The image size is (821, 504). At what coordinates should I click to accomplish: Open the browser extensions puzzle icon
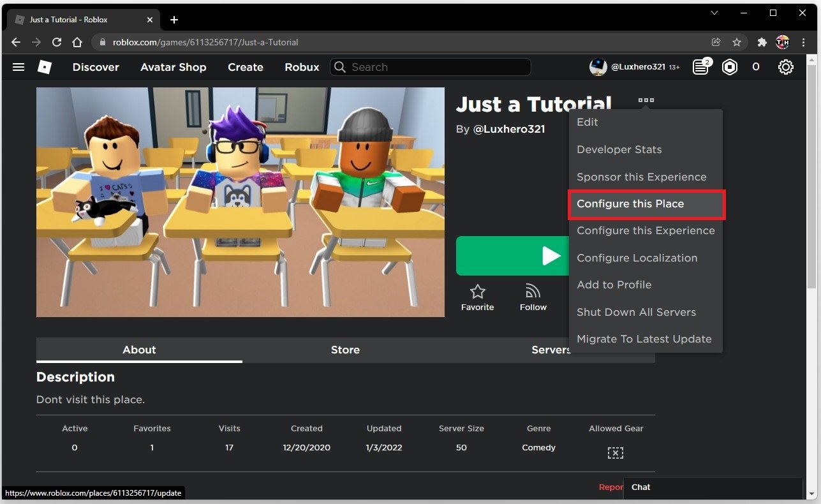click(x=762, y=42)
